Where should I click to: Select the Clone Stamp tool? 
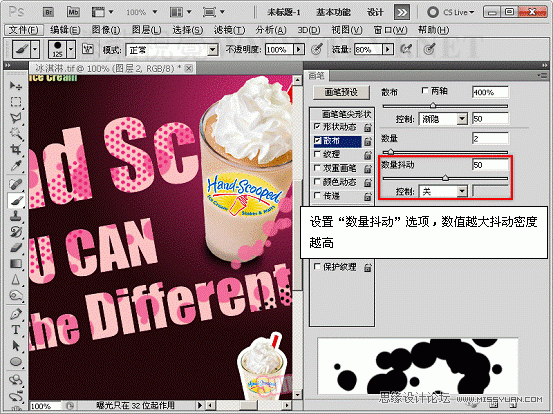16,216
